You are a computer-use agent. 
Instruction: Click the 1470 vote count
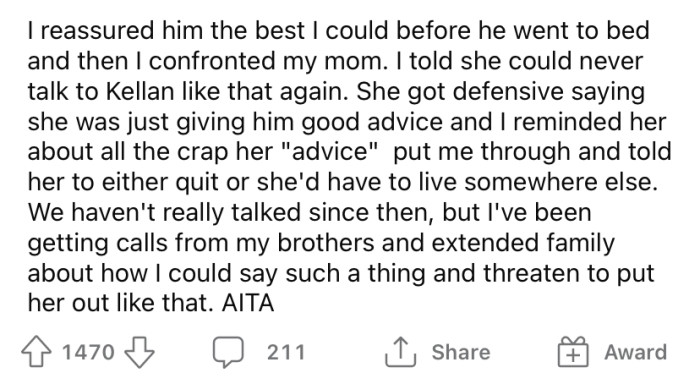[88, 352]
